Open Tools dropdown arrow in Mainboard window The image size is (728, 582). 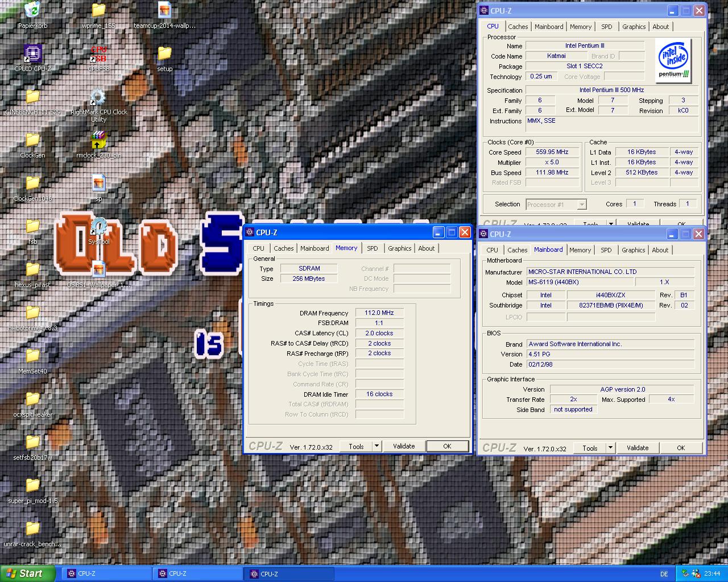pos(610,448)
